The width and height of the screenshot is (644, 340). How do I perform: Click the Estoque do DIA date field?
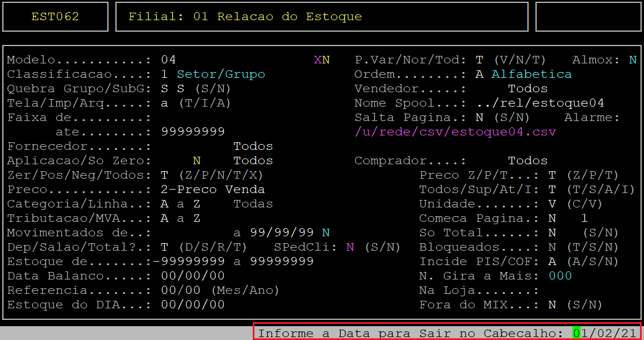point(193,305)
